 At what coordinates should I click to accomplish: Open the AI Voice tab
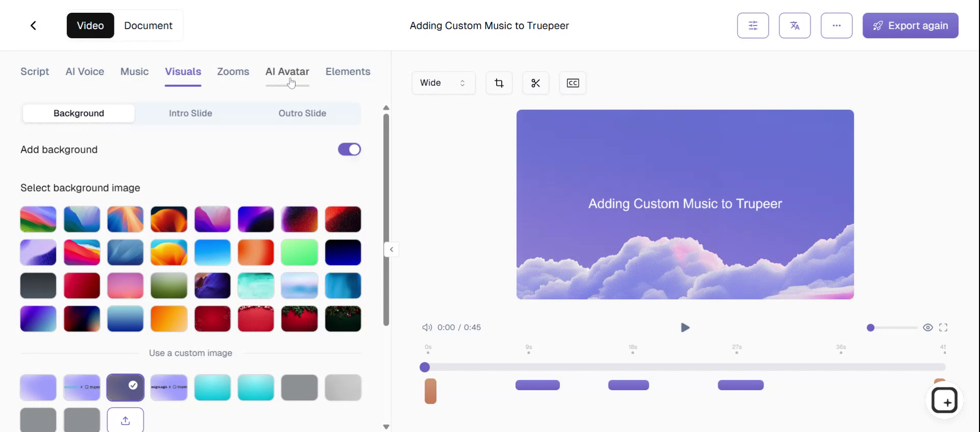click(x=85, y=71)
